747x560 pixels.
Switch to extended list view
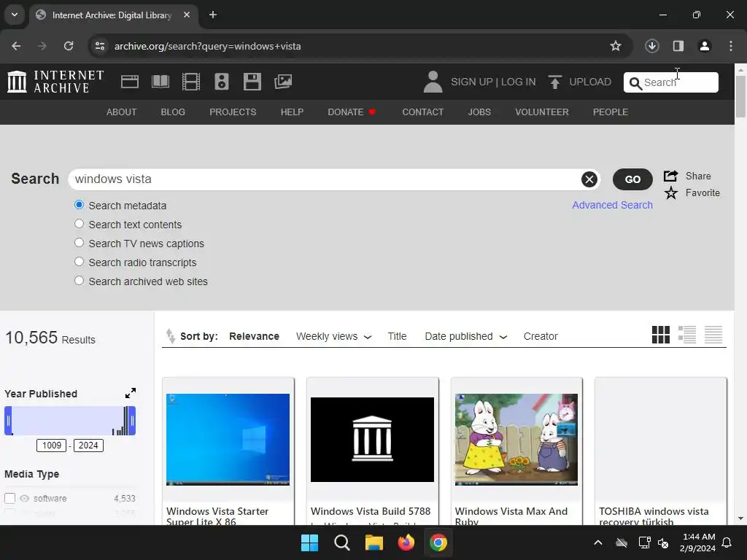[x=687, y=335]
